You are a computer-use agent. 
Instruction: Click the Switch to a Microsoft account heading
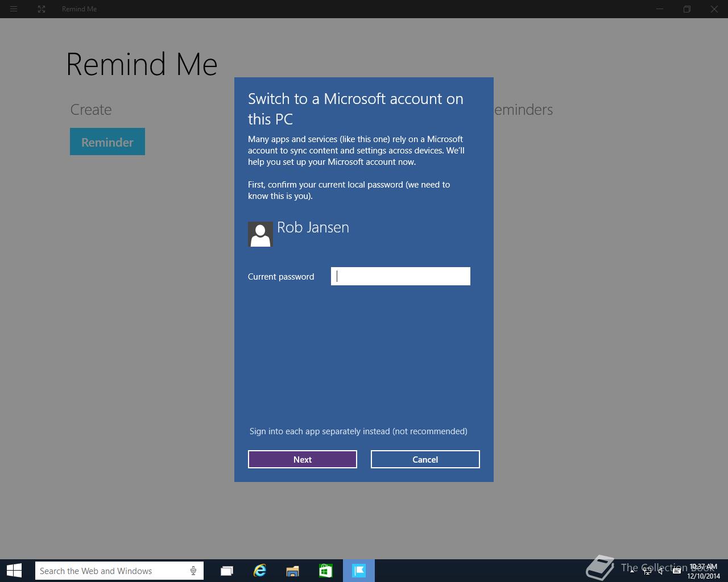355,109
